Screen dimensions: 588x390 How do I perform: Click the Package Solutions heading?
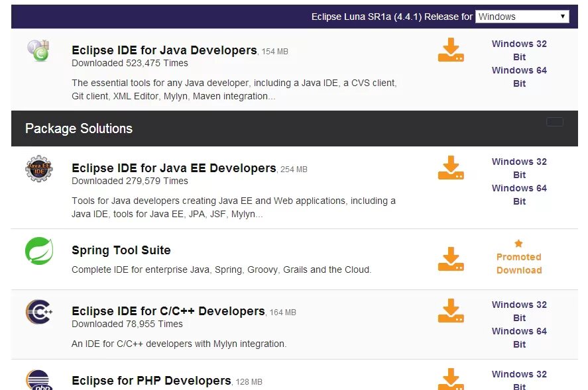pyautogui.click(x=79, y=128)
